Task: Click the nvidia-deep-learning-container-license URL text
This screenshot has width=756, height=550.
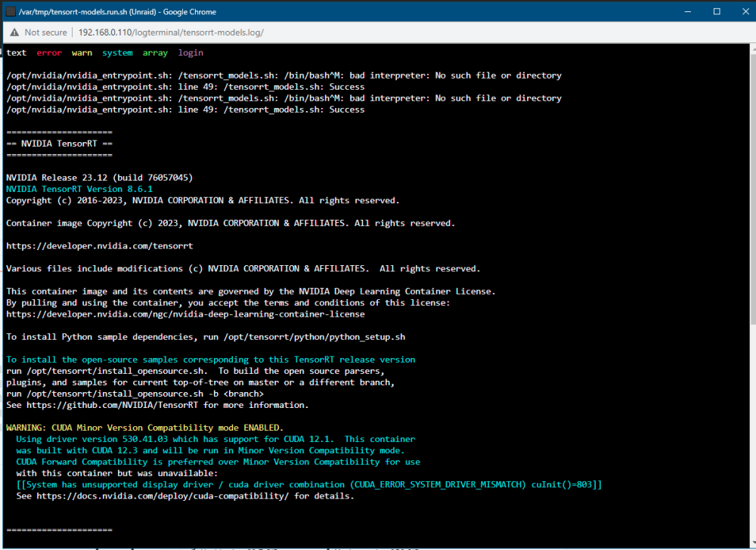Action: pos(186,314)
